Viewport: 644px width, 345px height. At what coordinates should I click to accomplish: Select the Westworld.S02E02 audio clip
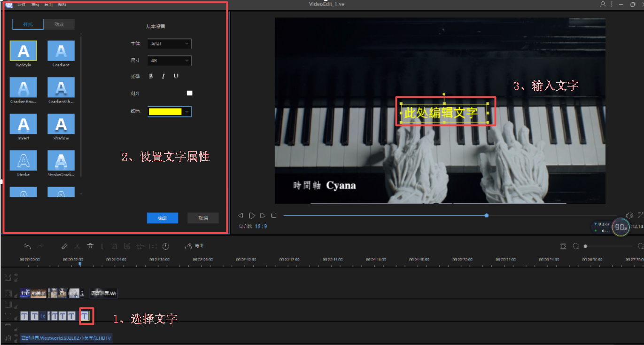tap(66, 338)
